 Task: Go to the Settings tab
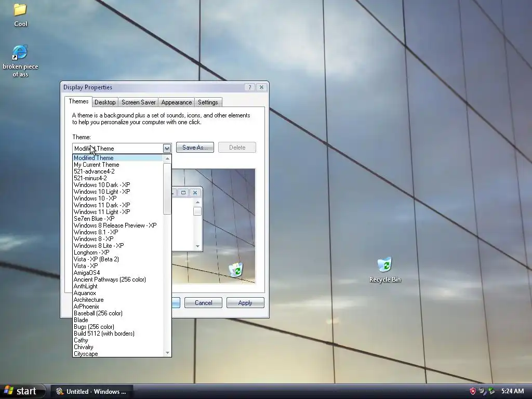tap(208, 102)
